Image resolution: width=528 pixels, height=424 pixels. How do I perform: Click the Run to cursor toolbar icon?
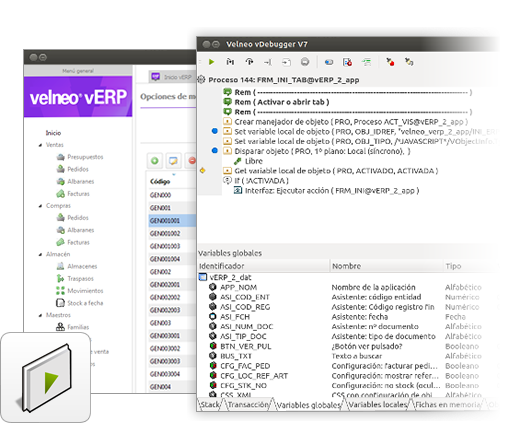pos(268,62)
